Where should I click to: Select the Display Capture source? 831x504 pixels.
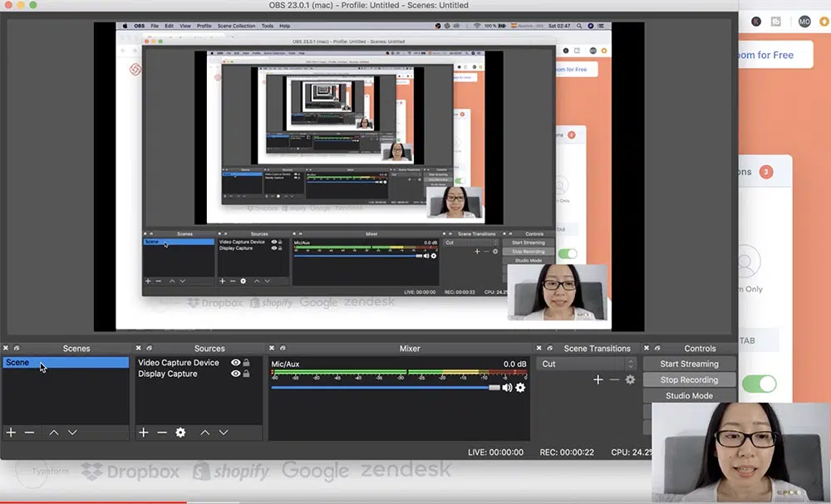pyautogui.click(x=168, y=374)
